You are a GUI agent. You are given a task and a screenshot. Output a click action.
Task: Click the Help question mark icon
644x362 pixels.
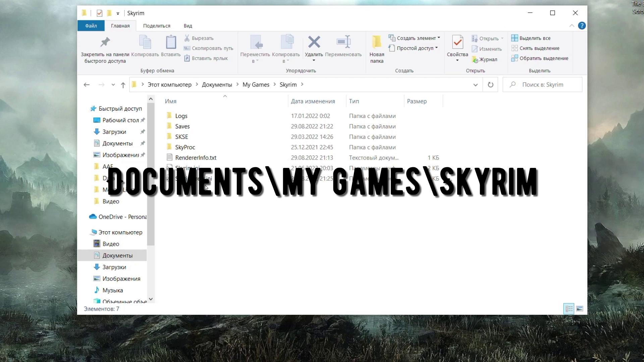click(x=582, y=26)
